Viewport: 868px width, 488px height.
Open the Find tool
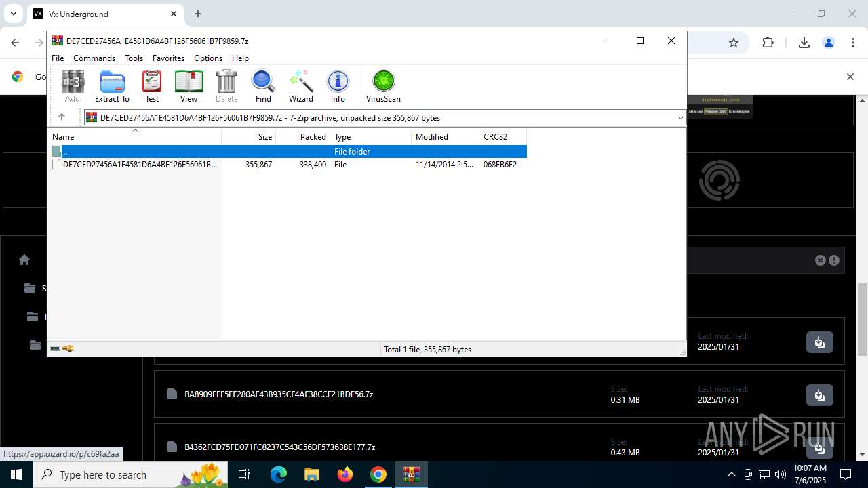263,86
